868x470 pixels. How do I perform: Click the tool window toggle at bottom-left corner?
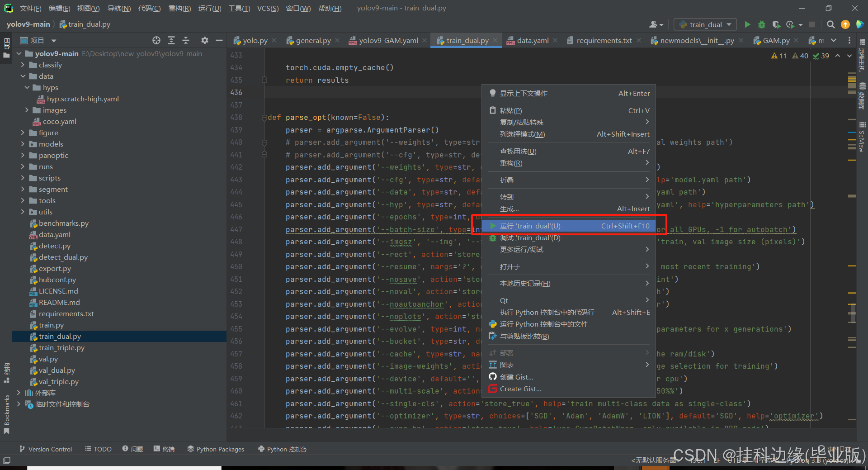tap(6, 461)
